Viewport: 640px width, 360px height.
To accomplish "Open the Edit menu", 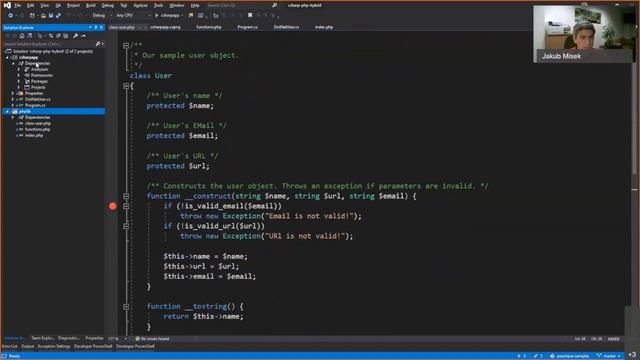I will (x=31, y=5).
